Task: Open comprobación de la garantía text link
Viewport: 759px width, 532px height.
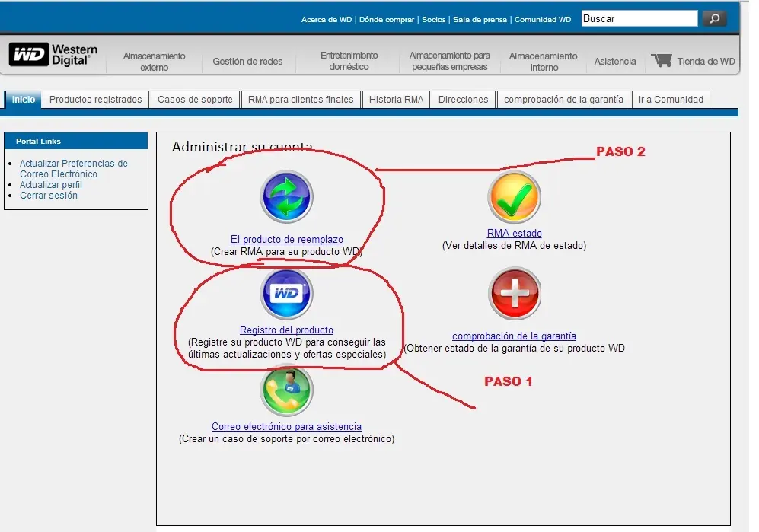Action: (x=514, y=336)
